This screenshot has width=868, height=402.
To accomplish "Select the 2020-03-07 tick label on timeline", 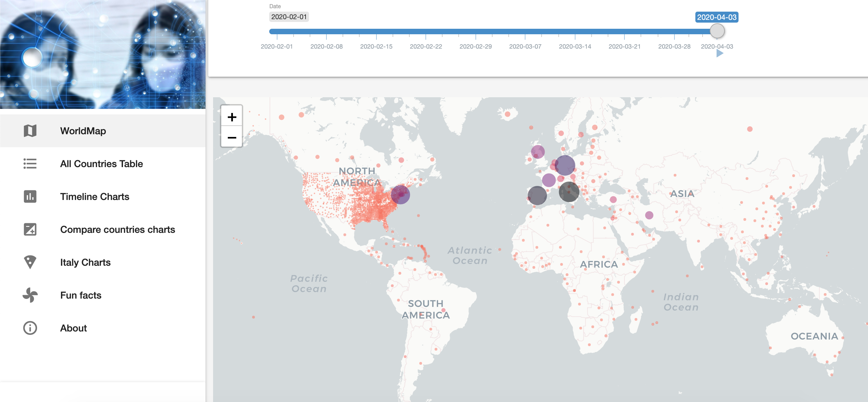I will click(525, 47).
